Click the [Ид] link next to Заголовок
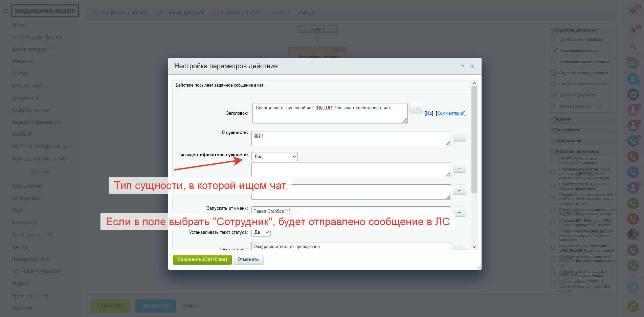Image resolution: width=644 pixels, height=317 pixels. tap(429, 113)
